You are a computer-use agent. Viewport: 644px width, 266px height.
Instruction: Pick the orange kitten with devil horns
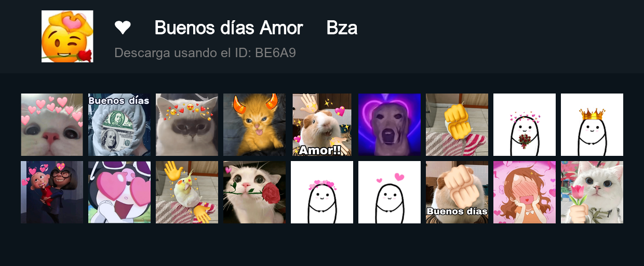click(x=254, y=125)
